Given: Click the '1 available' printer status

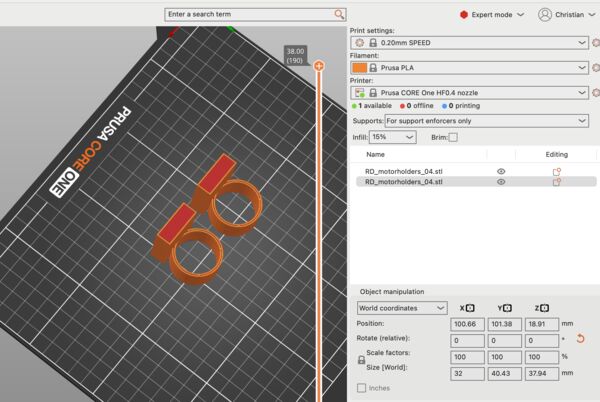Looking at the screenshot, I should pos(372,106).
